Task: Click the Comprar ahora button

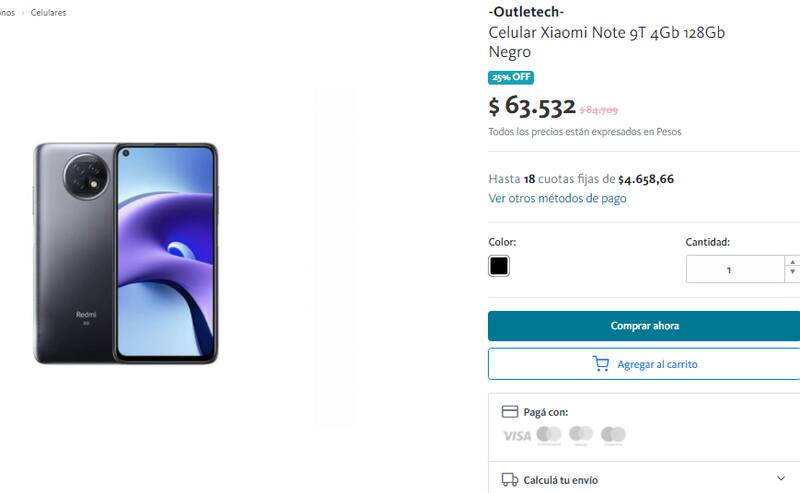Action: pos(644,326)
